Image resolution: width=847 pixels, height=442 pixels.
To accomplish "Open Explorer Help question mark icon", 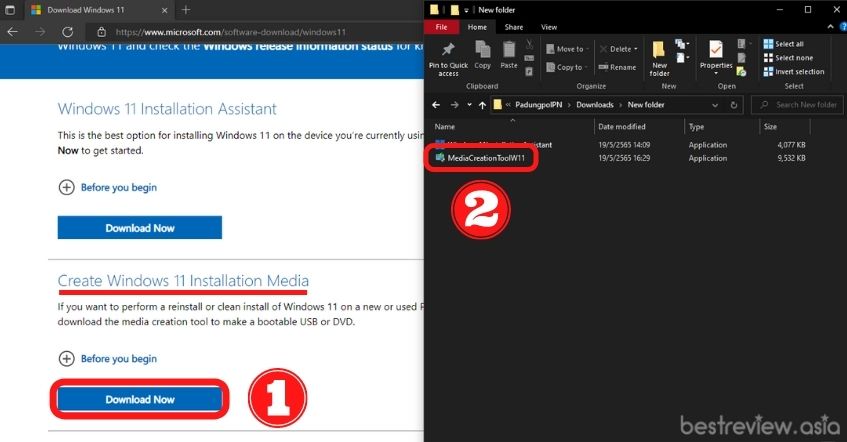I will tap(843, 26).
